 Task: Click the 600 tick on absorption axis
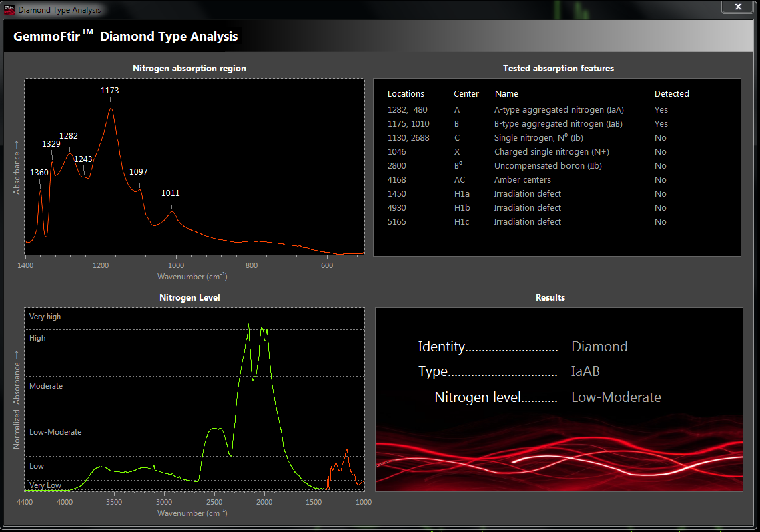point(327,265)
